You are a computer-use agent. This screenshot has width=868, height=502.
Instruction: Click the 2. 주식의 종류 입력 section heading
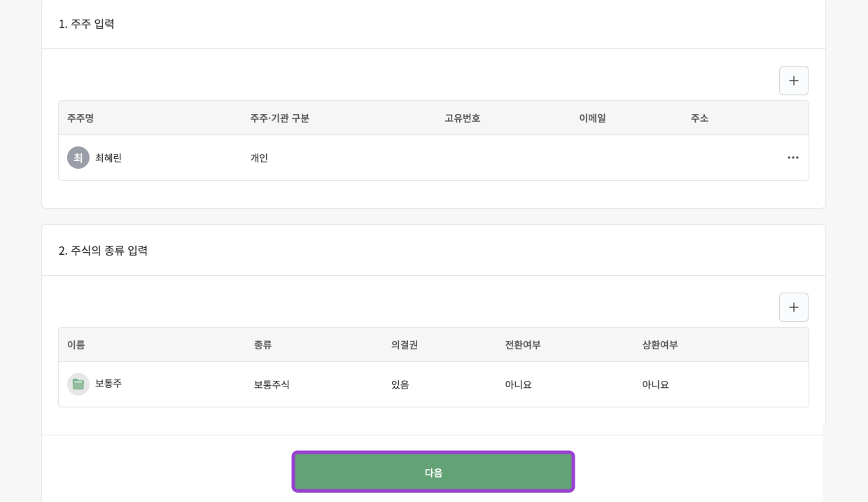(x=103, y=251)
